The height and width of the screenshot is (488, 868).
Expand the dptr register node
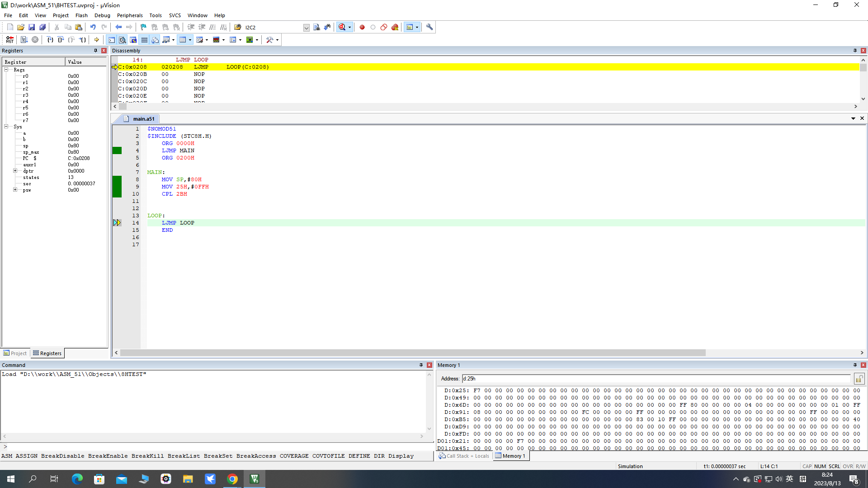pyautogui.click(x=15, y=171)
